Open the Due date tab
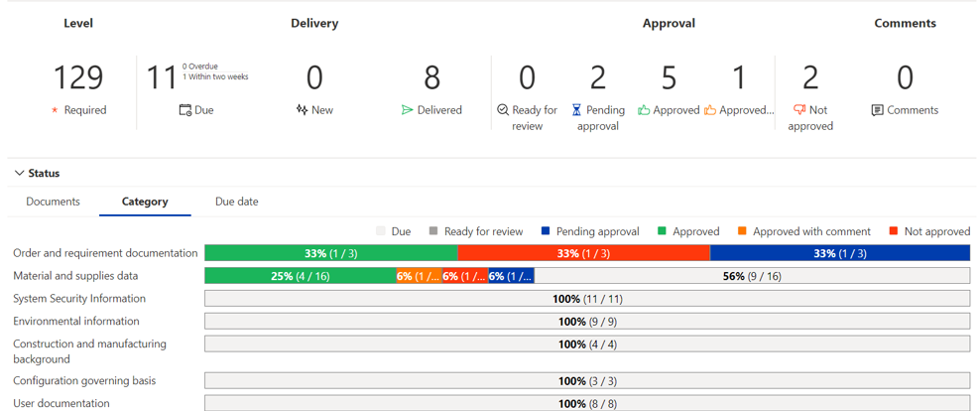This screenshot has width=980, height=411. tap(236, 202)
